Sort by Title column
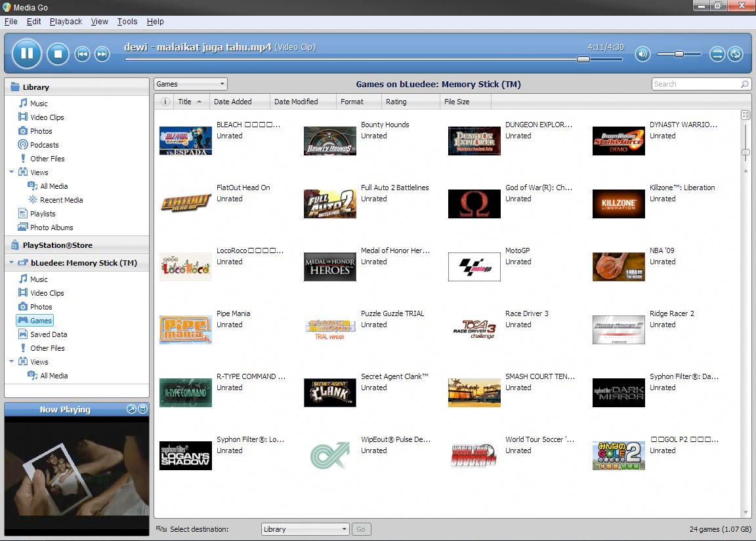 pyautogui.click(x=190, y=102)
